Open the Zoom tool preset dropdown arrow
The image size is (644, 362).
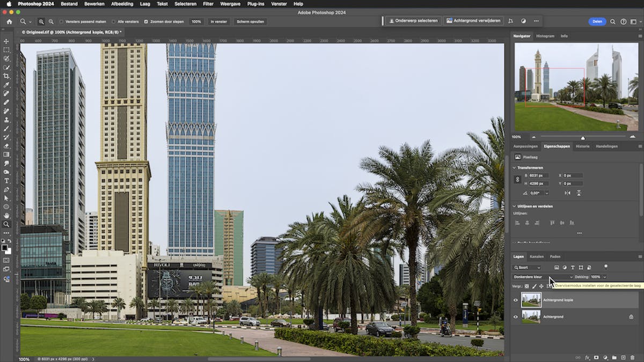click(x=30, y=21)
